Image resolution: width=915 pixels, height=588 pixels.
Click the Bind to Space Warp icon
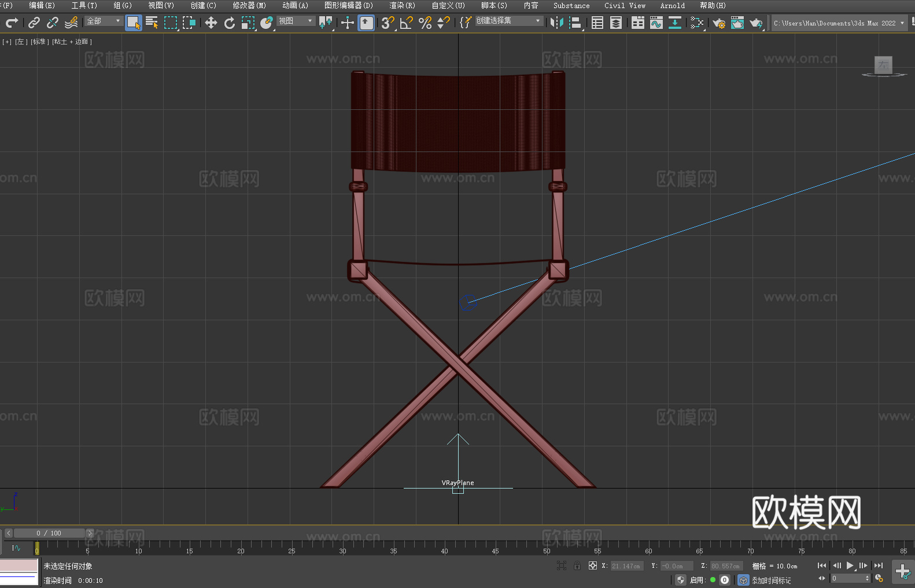(x=71, y=23)
